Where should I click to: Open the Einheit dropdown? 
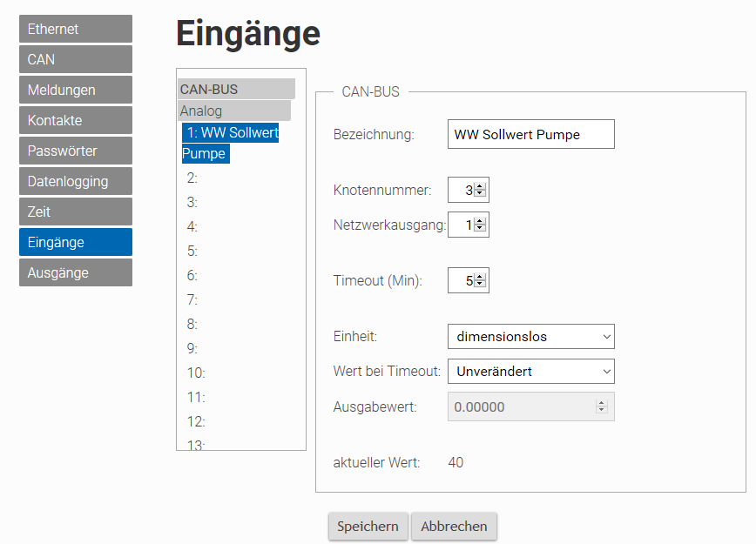tap(530, 336)
